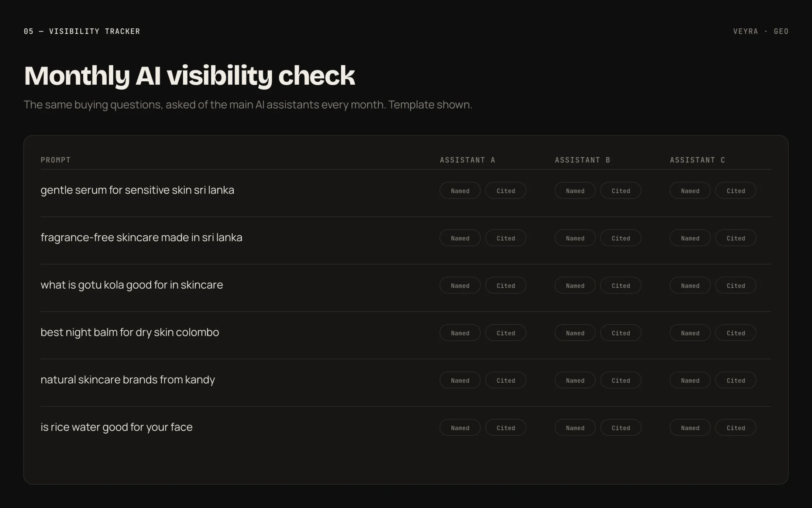This screenshot has height=508, width=812.
Task: Select prompt 'natural skincare brands from kandy'
Action: (128, 379)
